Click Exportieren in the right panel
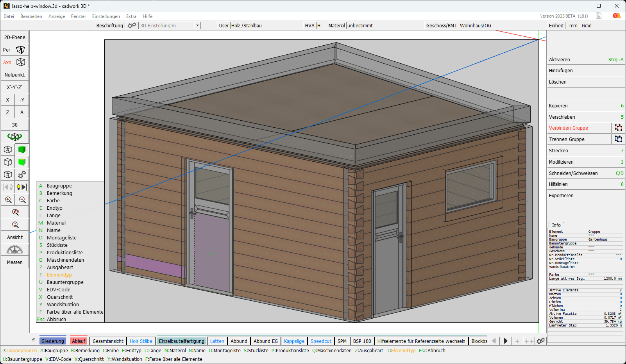Screen dimensions: 626x364 [x=586, y=196]
